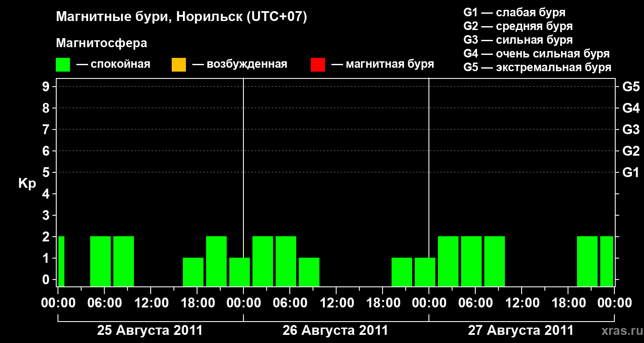Click the right-axis label G4
Screen dimensions: 644x343
631,108
